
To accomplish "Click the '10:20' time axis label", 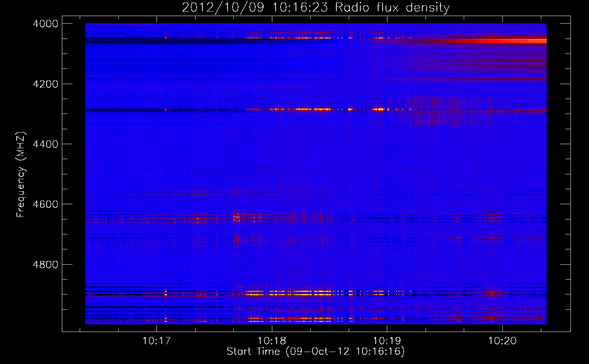I will pyautogui.click(x=502, y=341).
